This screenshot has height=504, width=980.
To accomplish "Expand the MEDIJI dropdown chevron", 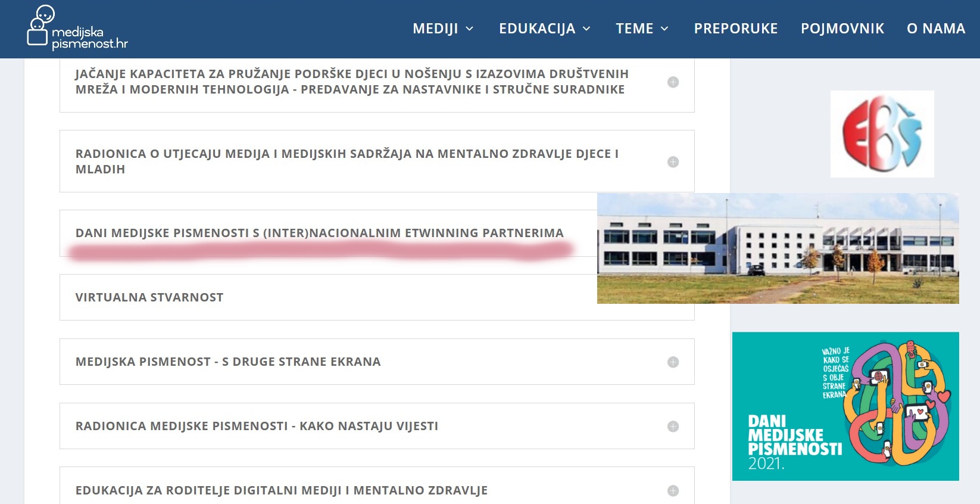I will 469,29.
